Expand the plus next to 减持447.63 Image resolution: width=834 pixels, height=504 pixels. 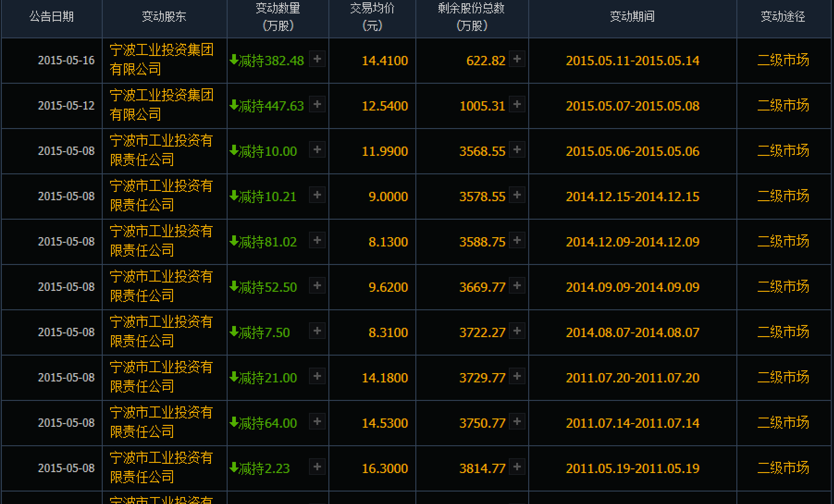317,104
